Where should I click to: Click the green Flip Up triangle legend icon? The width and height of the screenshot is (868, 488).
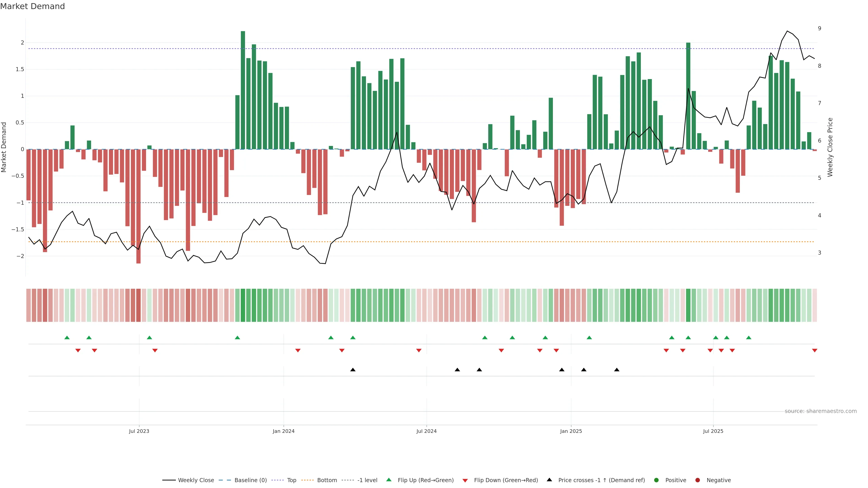(x=389, y=480)
